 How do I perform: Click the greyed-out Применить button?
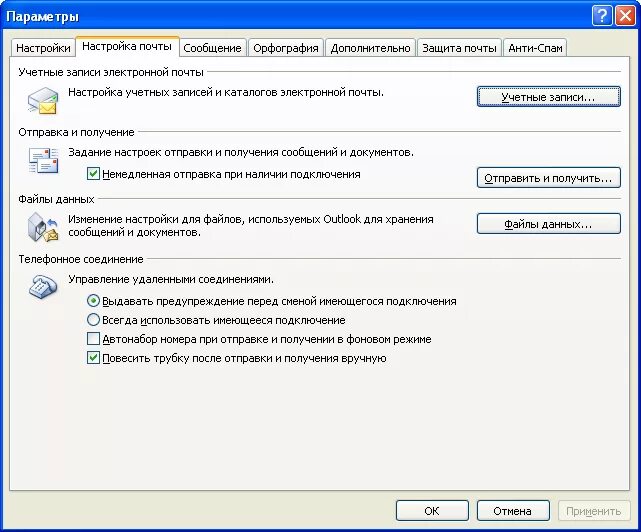coord(594,511)
